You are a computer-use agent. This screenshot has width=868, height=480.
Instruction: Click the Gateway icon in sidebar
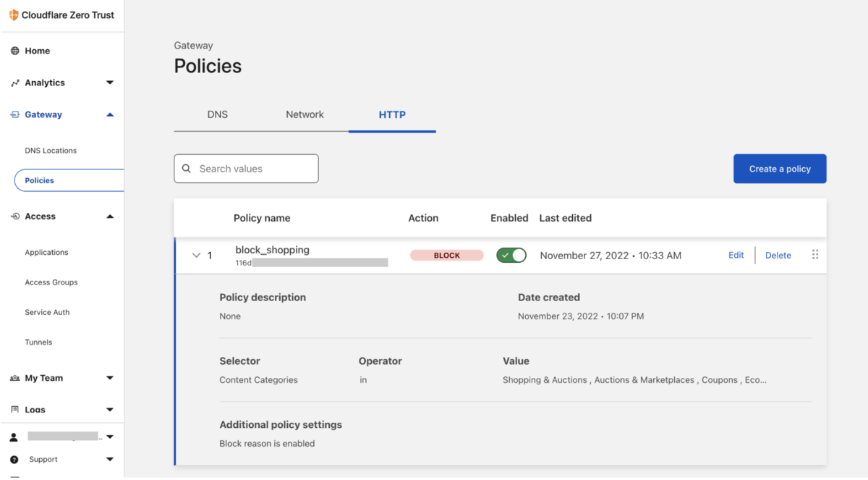click(x=15, y=114)
